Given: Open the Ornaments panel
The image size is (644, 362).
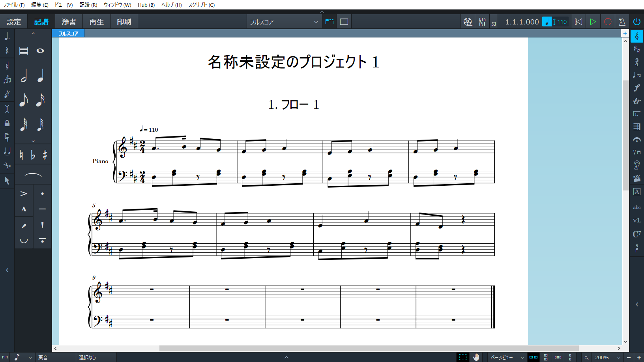Looking at the screenshot, I should [637, 101].
